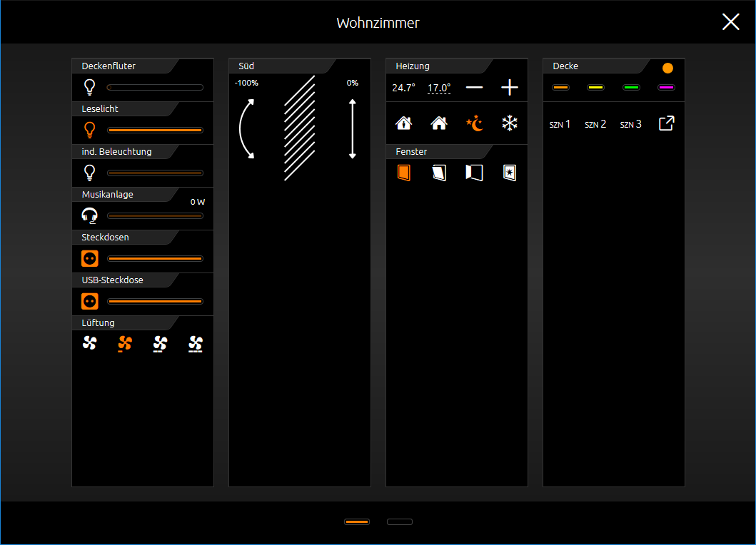Select the frost protection snowflake mode
Screen dimensions: 756x545
click(510, 123)
